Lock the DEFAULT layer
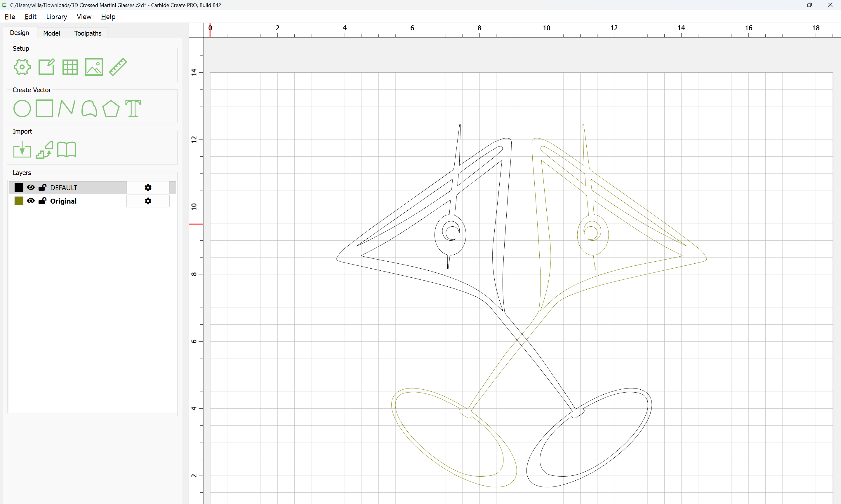The width and height of the screenshot is (841, 504). click(43, 188)
